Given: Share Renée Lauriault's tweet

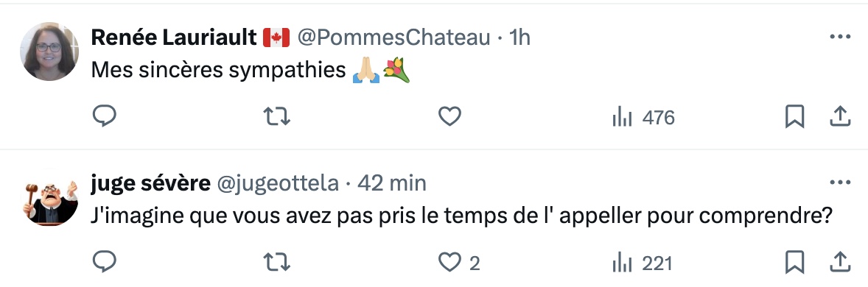Looking at the screenshot, I should 840,117.
